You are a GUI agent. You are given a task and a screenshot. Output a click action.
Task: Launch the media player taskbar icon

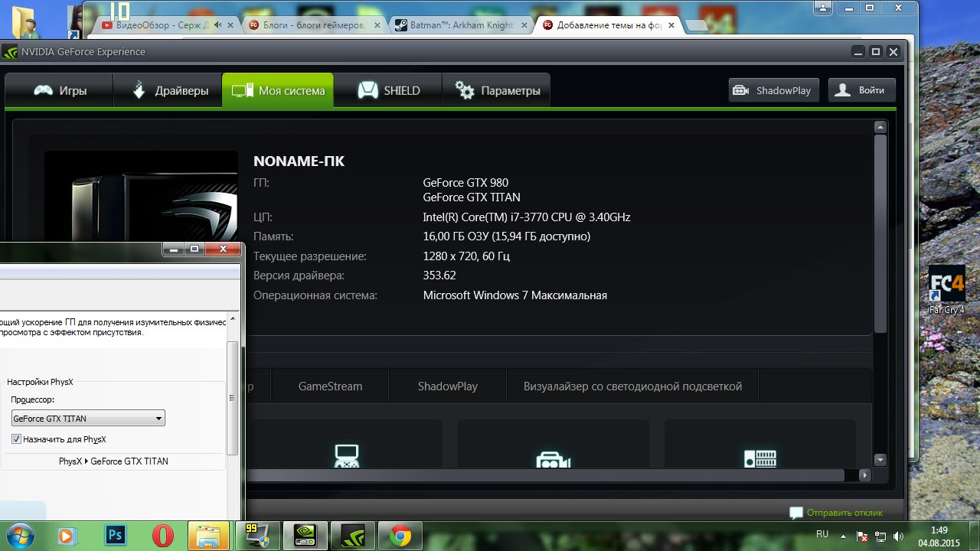68,536
